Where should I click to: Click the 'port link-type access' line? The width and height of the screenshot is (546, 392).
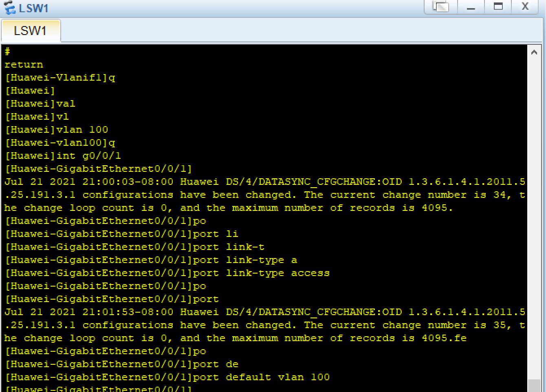click(167, 273)
